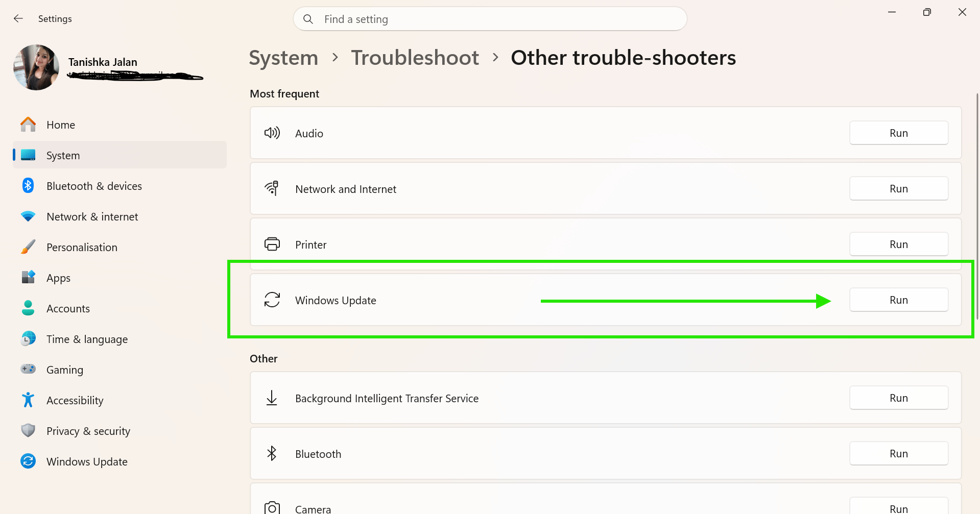Click the Printer icon in list

pos(272,244)
